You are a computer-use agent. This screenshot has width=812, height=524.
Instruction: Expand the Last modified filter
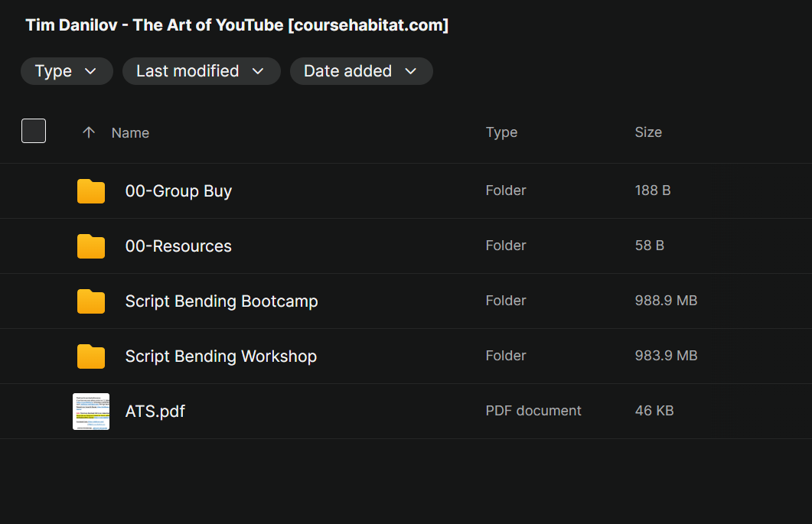pyautogui.click(x=201, y=71)
